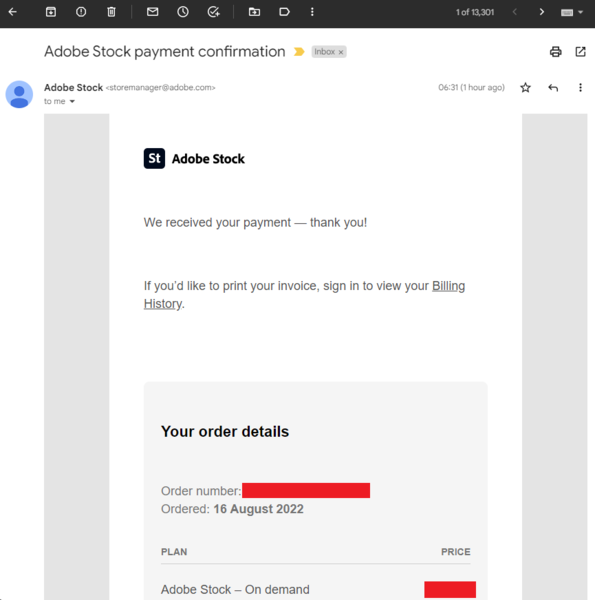Open message More menu beside reply
This screenshot has height=600, width=595.
[580, 88]
